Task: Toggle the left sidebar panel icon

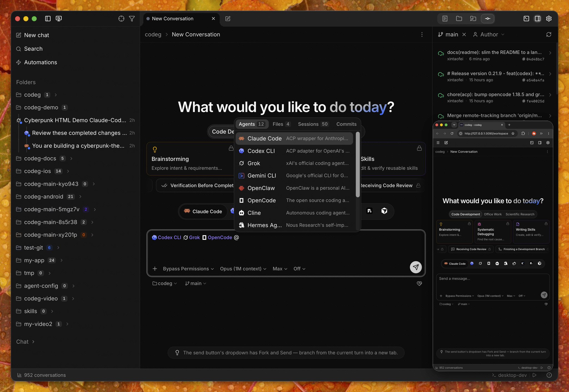Action: click(x=48, y=19)
